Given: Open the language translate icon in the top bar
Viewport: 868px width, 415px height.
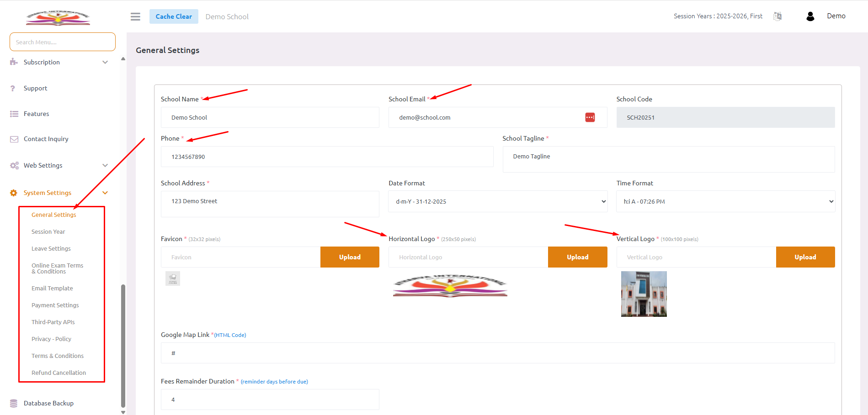Looking at the screenshot, I should [777, 16].
